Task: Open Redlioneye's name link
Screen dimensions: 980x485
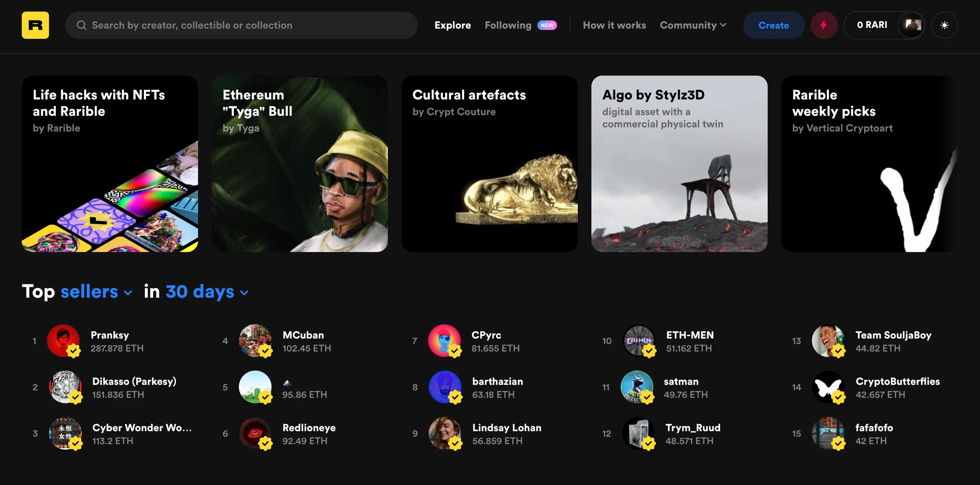Action: (x=309, y=427)
